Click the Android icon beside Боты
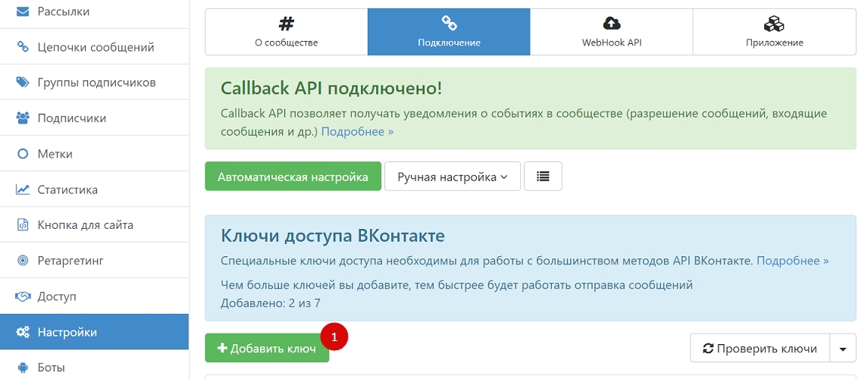The height and width of the screenshot is (379, 868). 23,368
